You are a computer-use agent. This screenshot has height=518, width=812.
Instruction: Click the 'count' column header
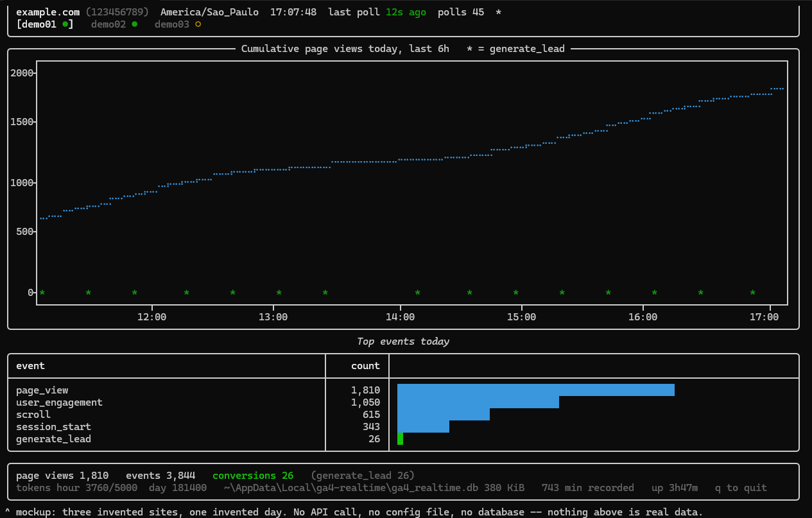coord(365,366)
